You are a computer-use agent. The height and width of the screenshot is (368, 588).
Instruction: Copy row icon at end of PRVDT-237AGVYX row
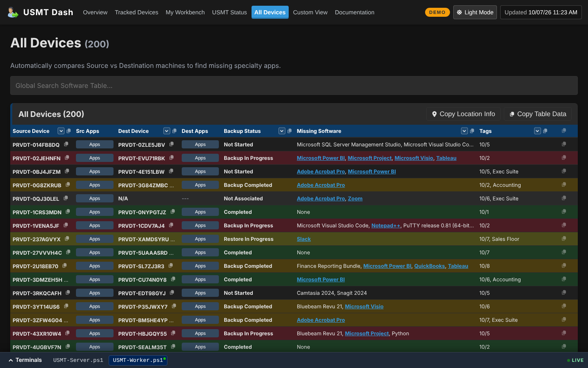tap(564, 239)
